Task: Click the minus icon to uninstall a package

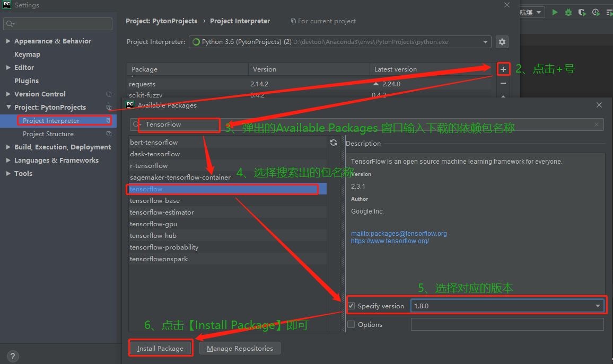Action: point(503,83)
